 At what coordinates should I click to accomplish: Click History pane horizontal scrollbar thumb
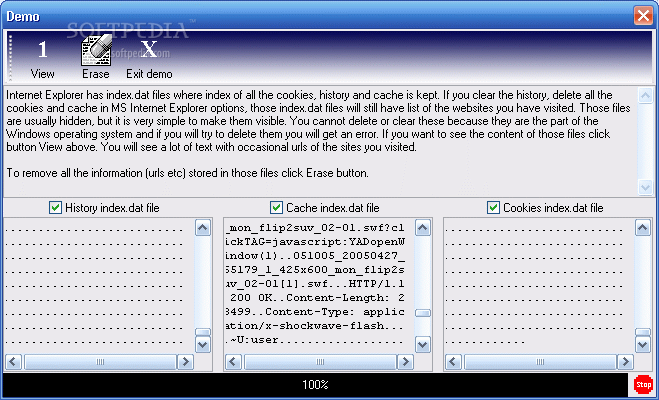tap(100, 362)
